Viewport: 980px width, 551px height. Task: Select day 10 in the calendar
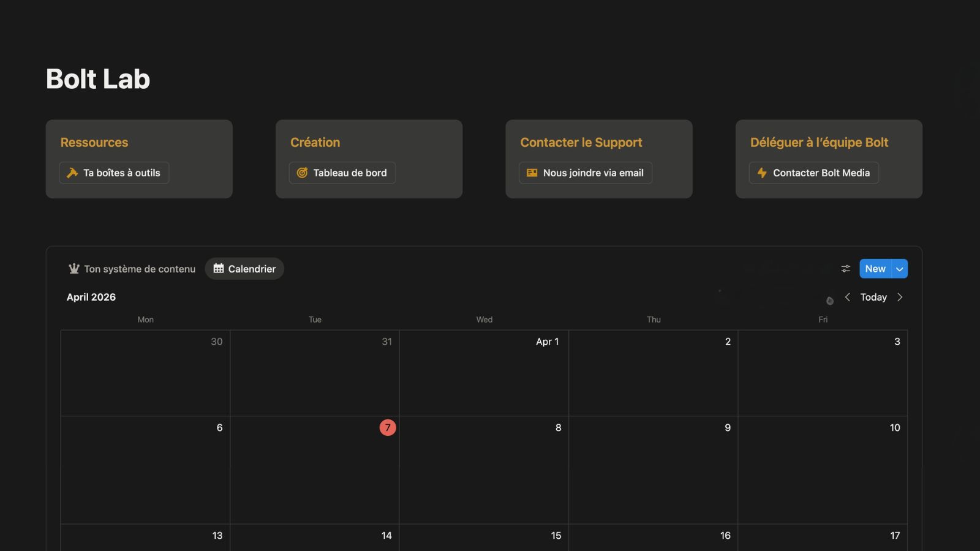(823, 470)
